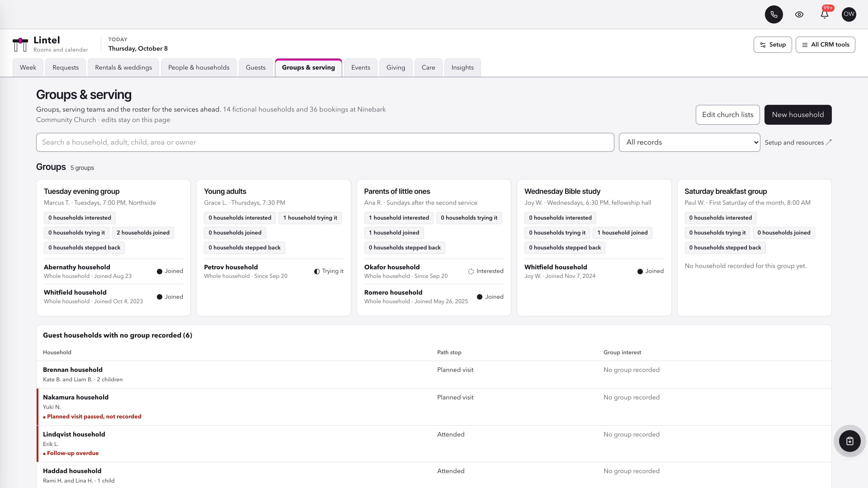
Task: Switch to the Giving tab
Action: 396,68
